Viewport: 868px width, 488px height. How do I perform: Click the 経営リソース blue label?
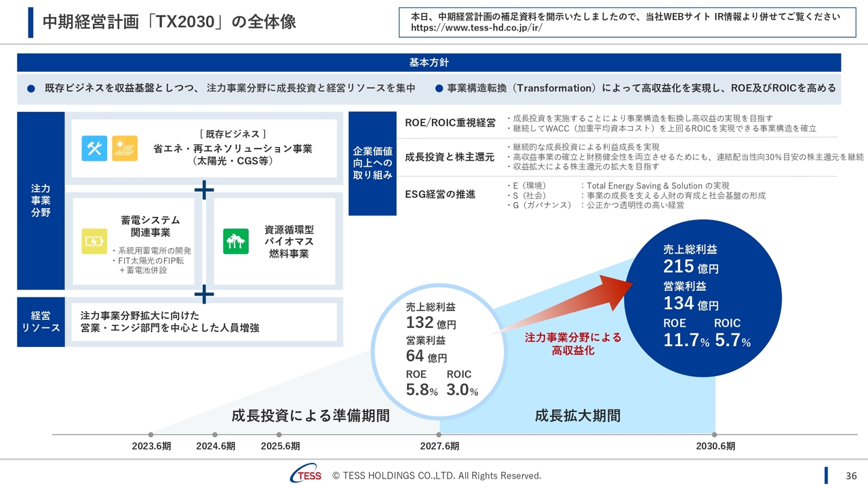(x=41, y=322)
